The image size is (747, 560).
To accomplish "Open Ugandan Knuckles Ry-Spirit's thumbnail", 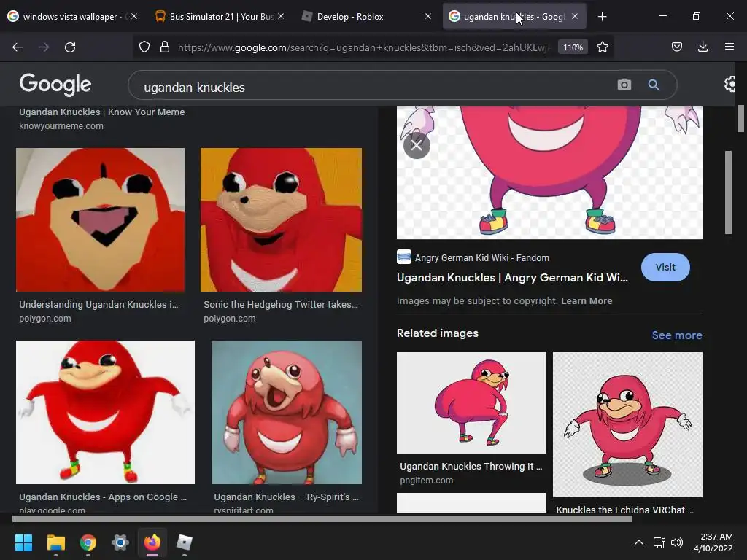I will coord(287,413).
